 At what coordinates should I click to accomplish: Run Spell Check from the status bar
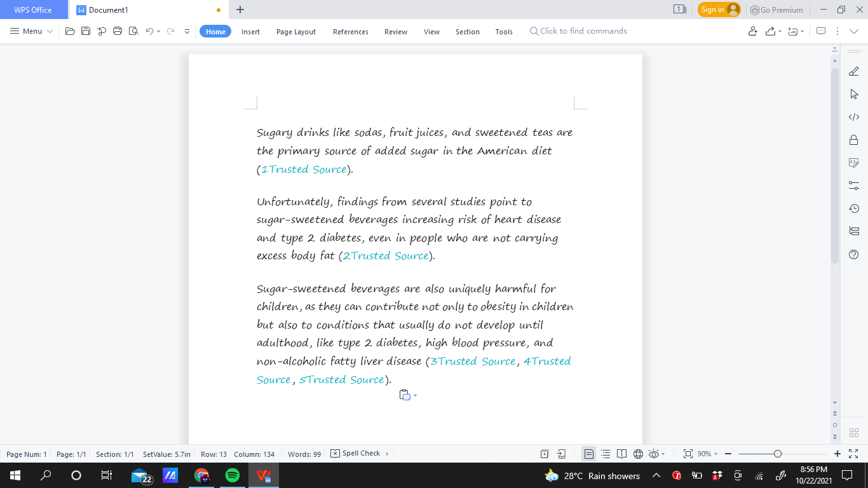[359, 454]
